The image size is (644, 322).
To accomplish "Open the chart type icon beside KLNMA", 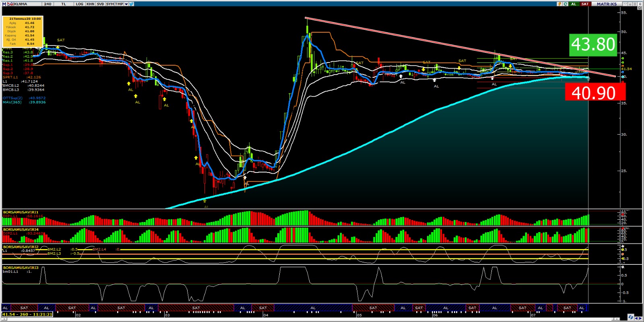I will (x=10, y=4).
